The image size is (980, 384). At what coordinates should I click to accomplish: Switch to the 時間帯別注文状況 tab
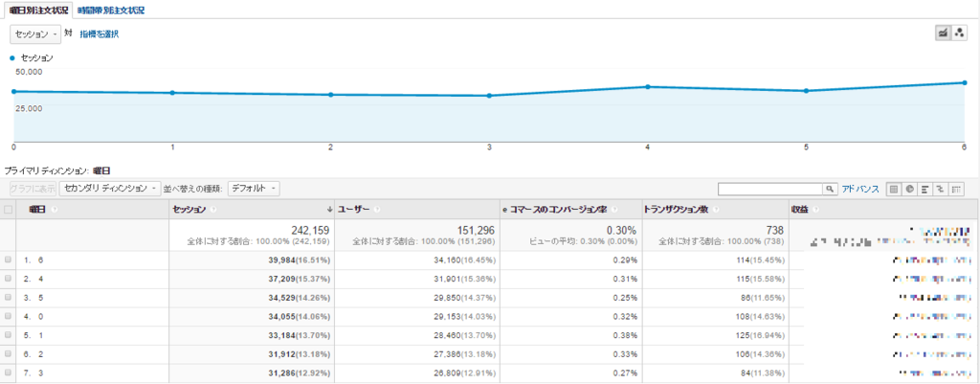coord(111,11)
